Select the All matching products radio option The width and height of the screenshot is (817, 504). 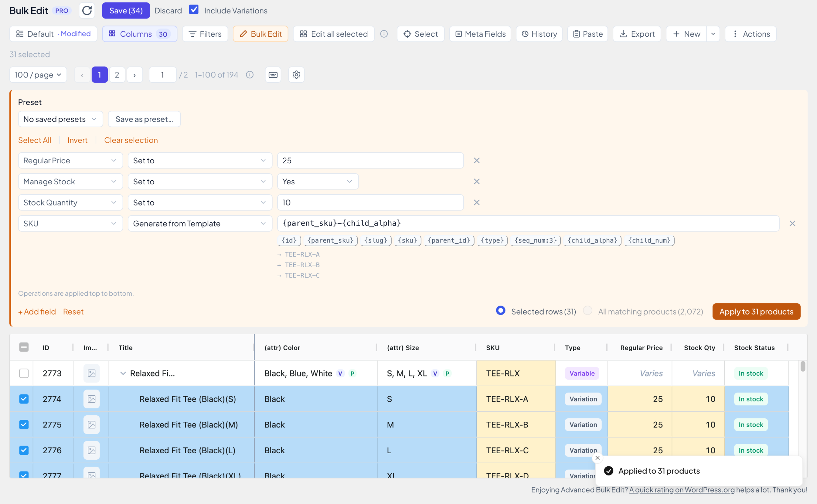click(588, 311)
